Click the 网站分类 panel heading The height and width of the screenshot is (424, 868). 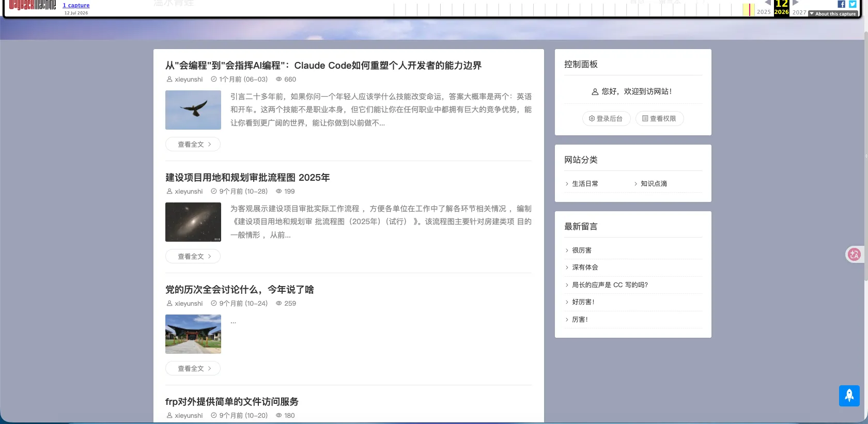pyautogui.click(x=581, y=160)
